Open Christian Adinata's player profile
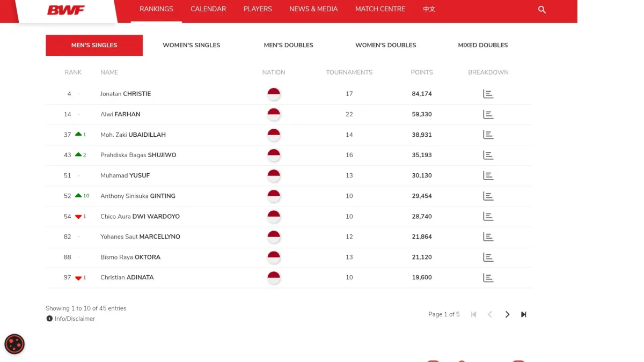 coord(127,277)
